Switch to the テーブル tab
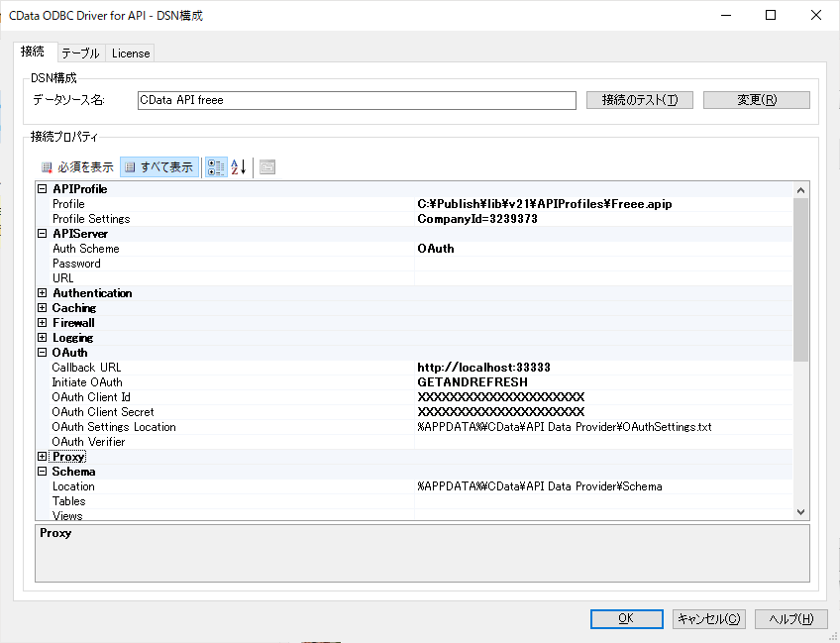Screen dimensions: 840x643 coord(80,54)
